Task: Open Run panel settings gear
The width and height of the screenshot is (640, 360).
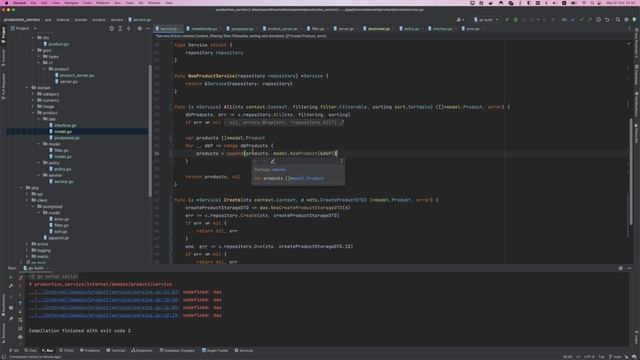Action: point(621,268)
